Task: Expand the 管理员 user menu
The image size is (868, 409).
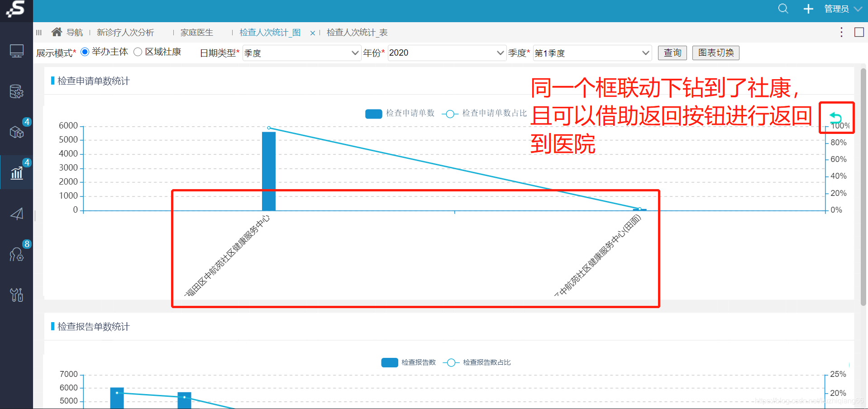Action: [x=843, y=9]
